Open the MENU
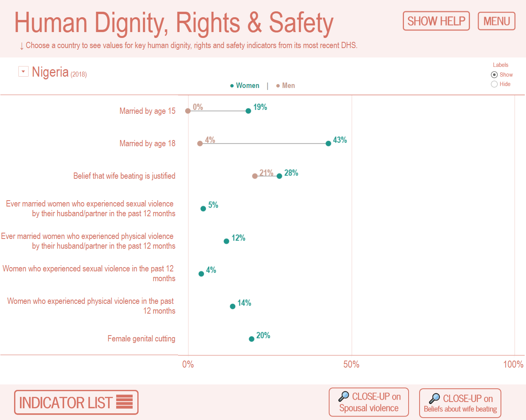The height and width of the screenshot is (420, 526). 496,21
